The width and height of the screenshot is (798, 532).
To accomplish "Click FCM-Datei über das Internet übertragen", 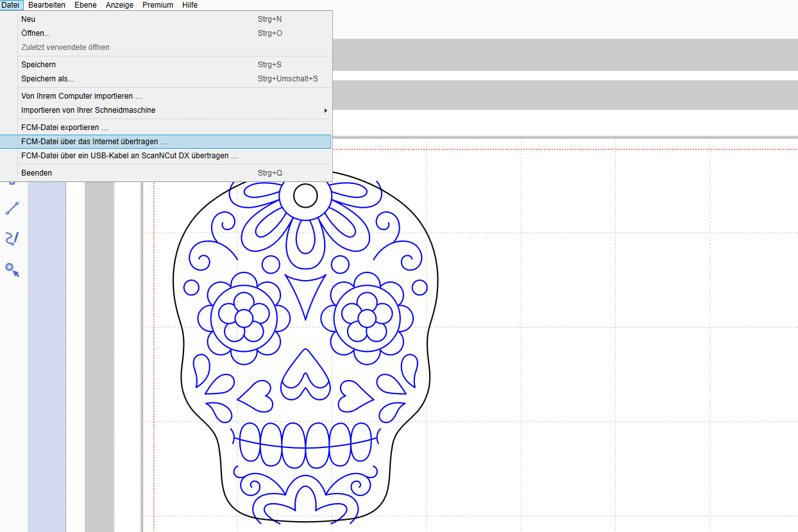I will click(x=94, y=142).
